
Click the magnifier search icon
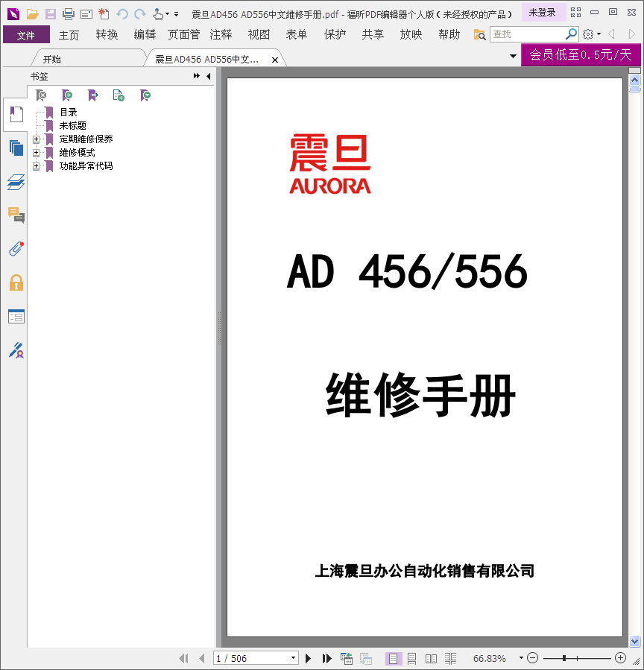pyautogui.click(x=571, y=34)
